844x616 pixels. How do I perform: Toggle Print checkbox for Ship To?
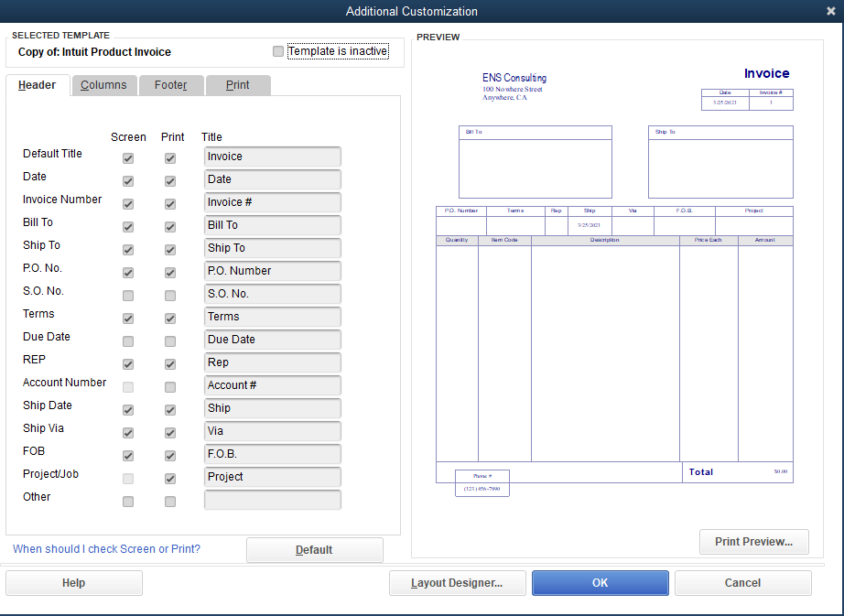(x=170, y=250)
